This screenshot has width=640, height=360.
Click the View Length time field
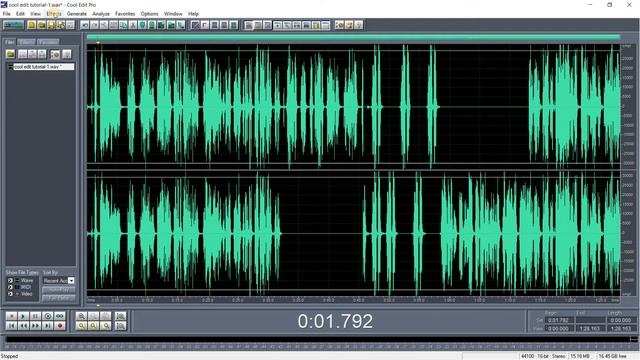coord(621,328)
